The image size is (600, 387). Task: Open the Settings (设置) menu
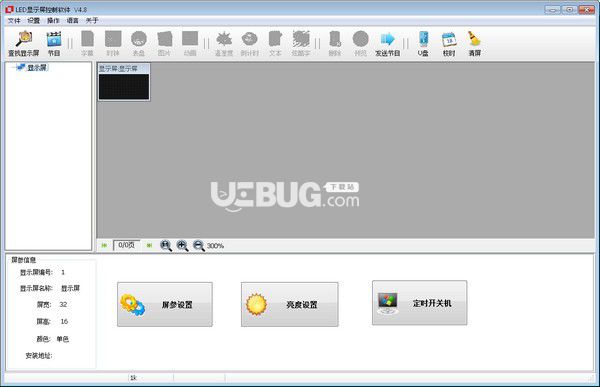pyautogui.click(x=34, y=21)
